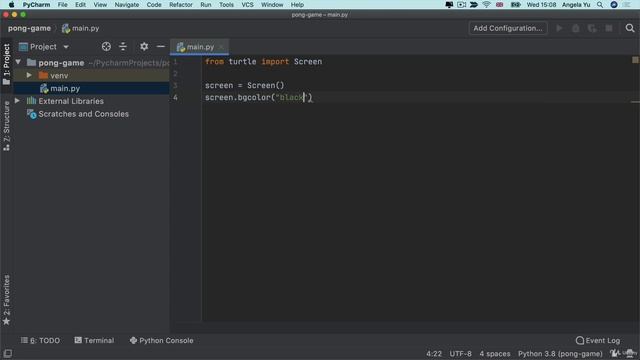
Task: Click the Stop square icon in toolbar
Action: tap(609, 28)
